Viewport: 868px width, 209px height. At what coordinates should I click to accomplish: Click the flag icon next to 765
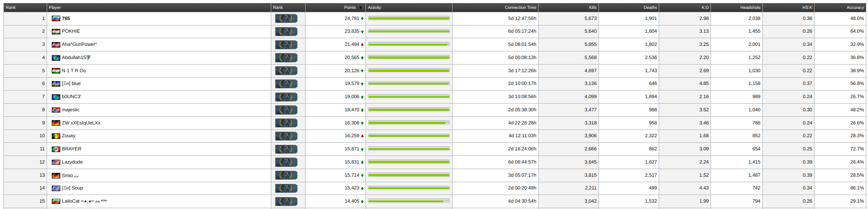[56, 19]
